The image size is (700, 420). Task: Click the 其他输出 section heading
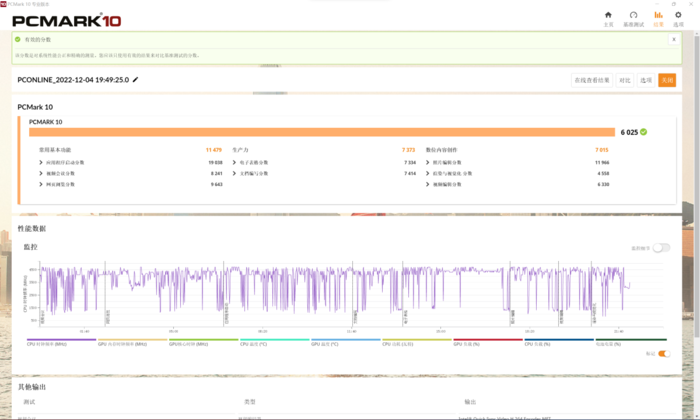(32, 387)
